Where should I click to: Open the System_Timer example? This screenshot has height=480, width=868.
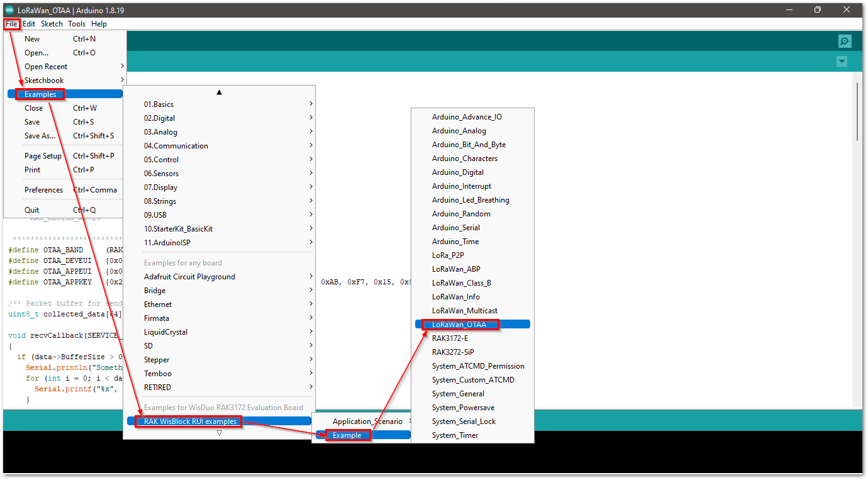(472, 435)
